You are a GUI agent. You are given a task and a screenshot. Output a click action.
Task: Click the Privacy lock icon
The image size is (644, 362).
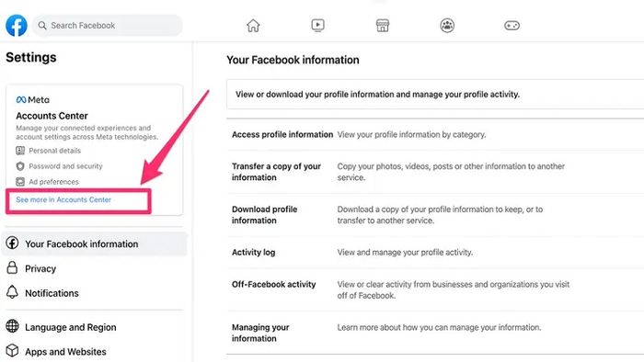tap(12, 268)
